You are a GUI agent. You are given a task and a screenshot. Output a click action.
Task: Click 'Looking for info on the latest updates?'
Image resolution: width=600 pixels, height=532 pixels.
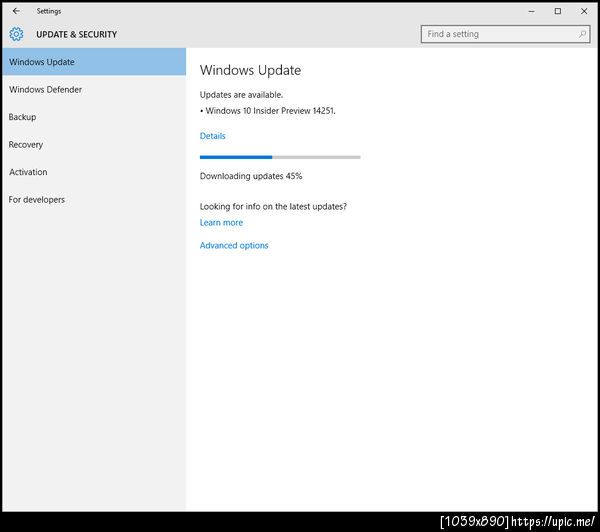(x=273, y=206)
